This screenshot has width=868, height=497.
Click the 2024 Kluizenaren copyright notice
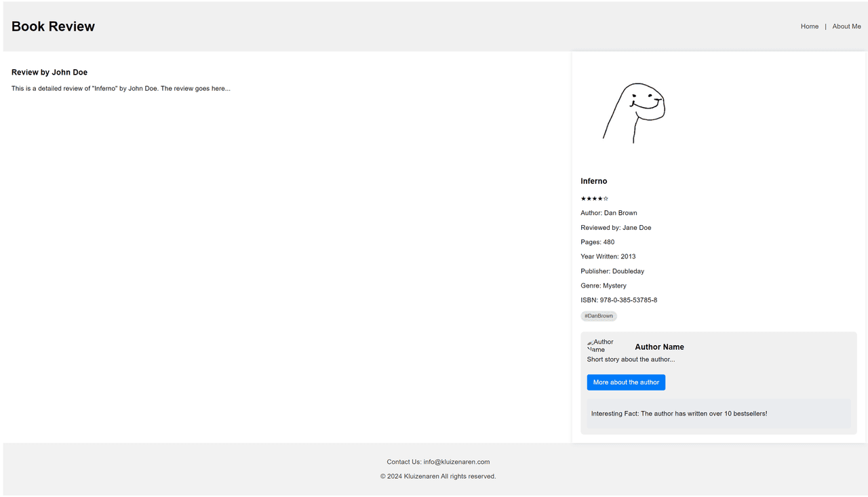[x=438, y=476]
